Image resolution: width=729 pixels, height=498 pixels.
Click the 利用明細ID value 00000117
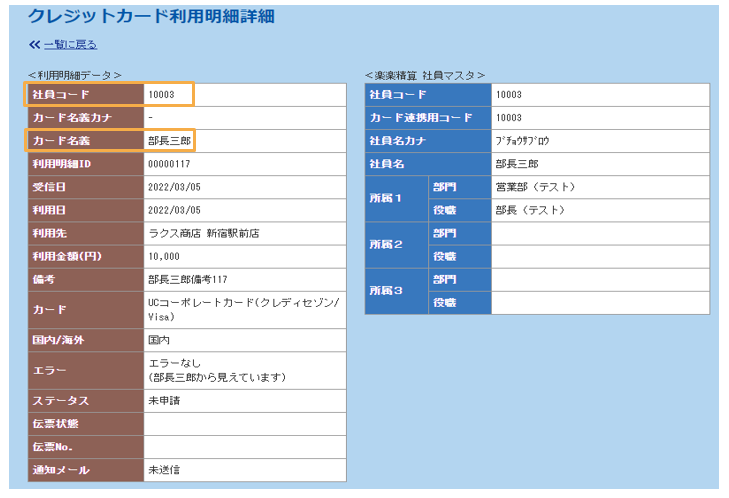coord(169,164)
